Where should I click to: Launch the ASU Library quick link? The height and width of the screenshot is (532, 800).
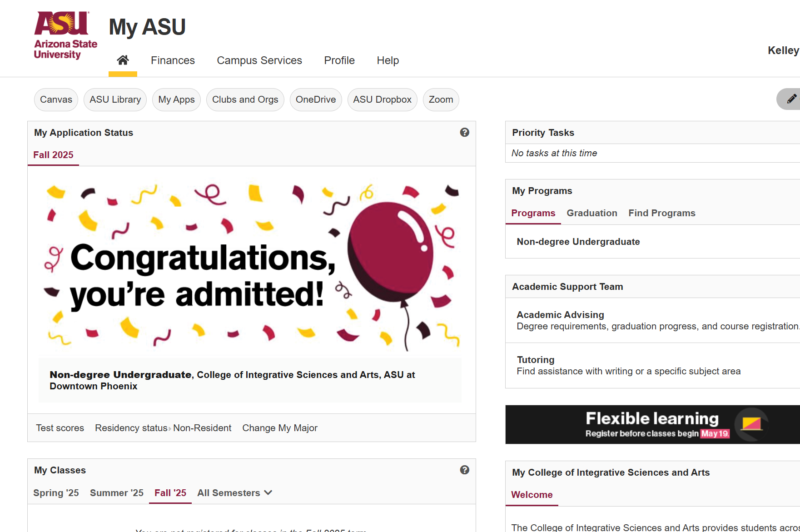click(115, 99)
